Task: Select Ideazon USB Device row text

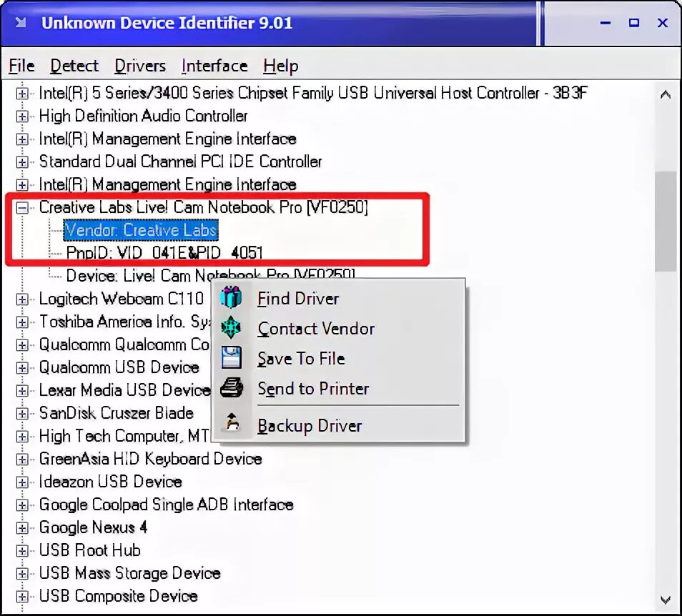Action: click(111, 482)
